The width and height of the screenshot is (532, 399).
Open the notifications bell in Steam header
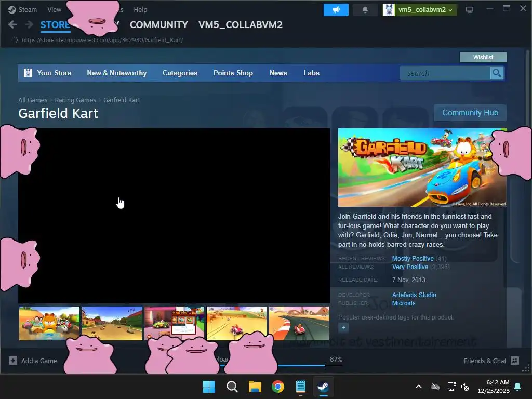365,10
